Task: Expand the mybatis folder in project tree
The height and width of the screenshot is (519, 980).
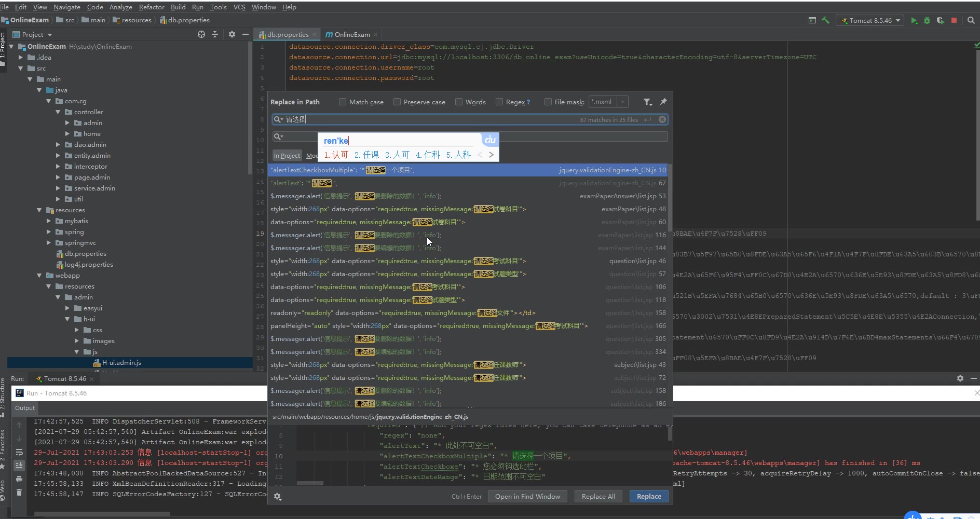Action: (49, 221)
